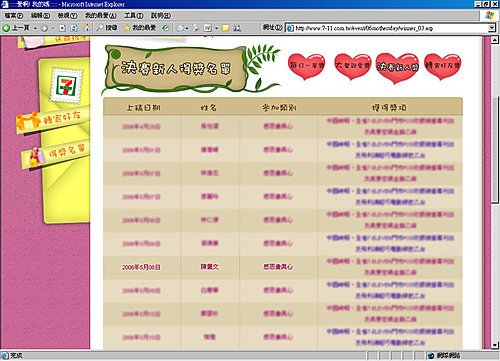Click the Back (上一頁) toolbar button

(x=17, y=28)
